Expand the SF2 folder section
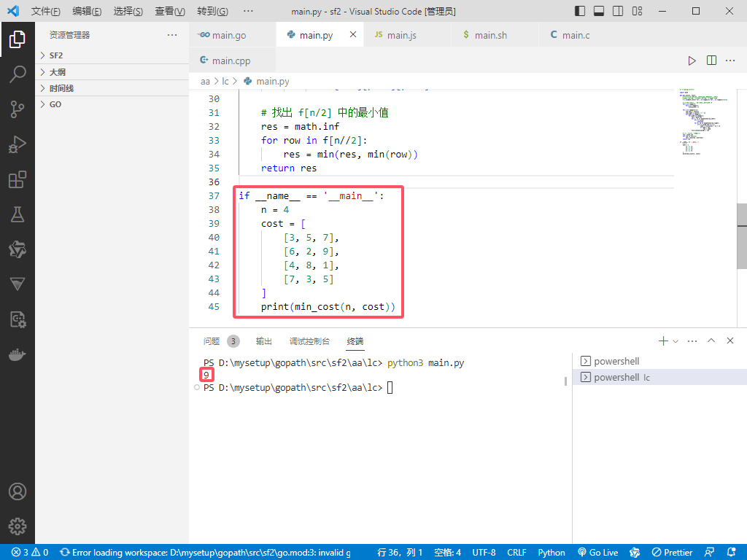The height and width of the screenshot is (560, 747). point(112,55)
